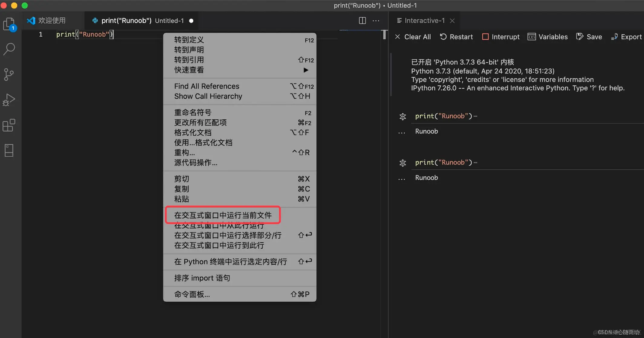Open editor More Actions ellipsis

[x=376, y=21]
